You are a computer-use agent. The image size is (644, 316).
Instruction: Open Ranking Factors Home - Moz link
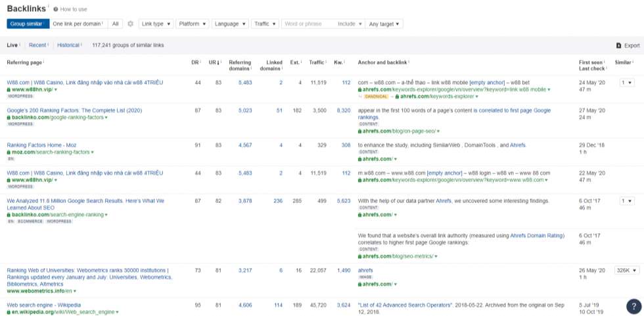click(41, 145)
